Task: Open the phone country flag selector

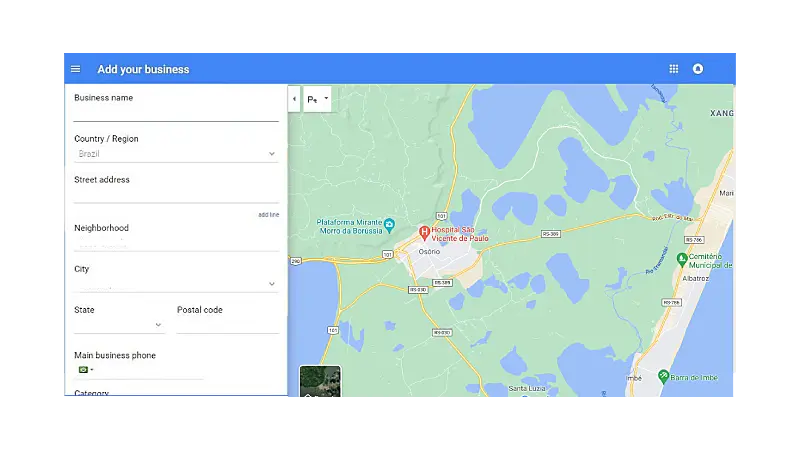Action: [x=86, y=370]
